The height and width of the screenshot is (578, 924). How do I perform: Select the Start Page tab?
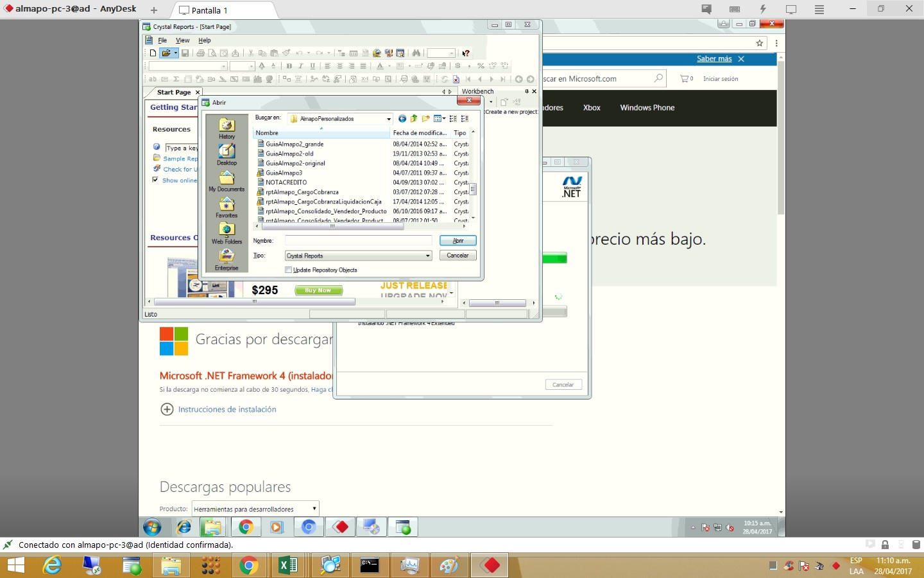[174, 92]
